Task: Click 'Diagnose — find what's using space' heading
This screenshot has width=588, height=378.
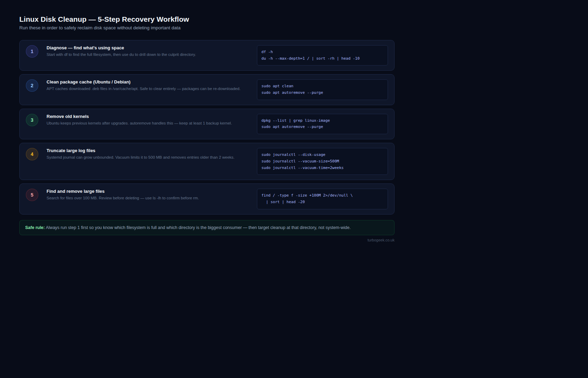Action: point(85,48)
